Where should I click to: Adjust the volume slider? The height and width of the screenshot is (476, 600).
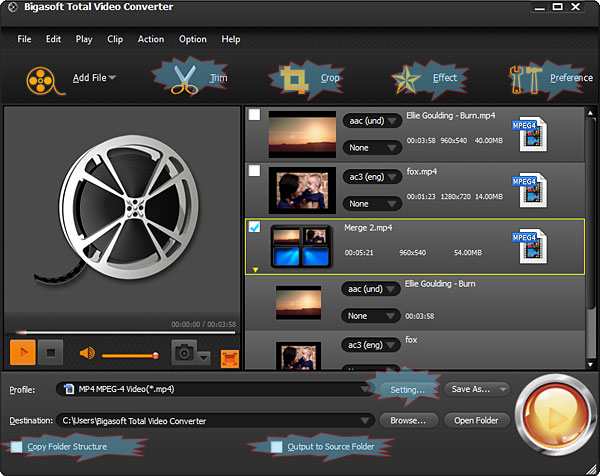130,356
